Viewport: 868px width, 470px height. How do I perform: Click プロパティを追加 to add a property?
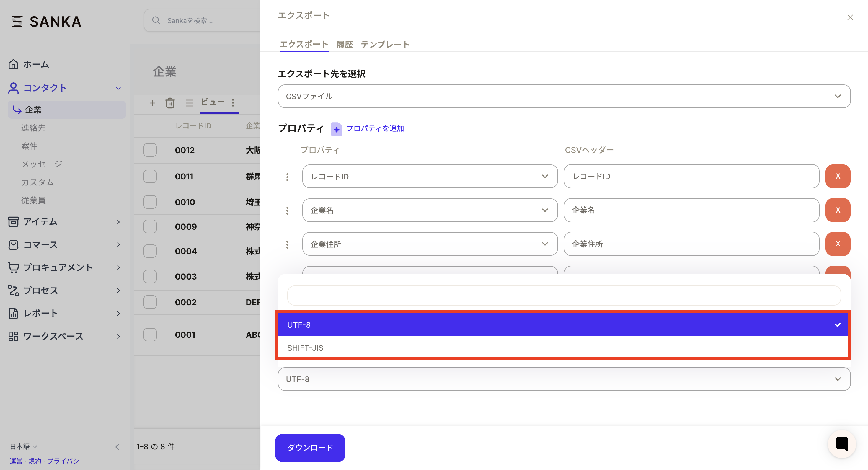[x=375, y=128]
